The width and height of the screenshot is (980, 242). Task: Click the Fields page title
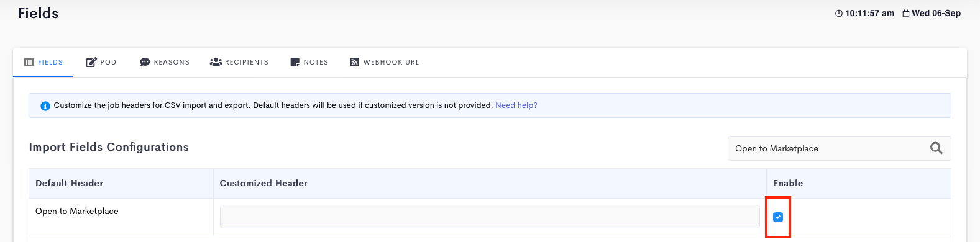click(38, 13)
